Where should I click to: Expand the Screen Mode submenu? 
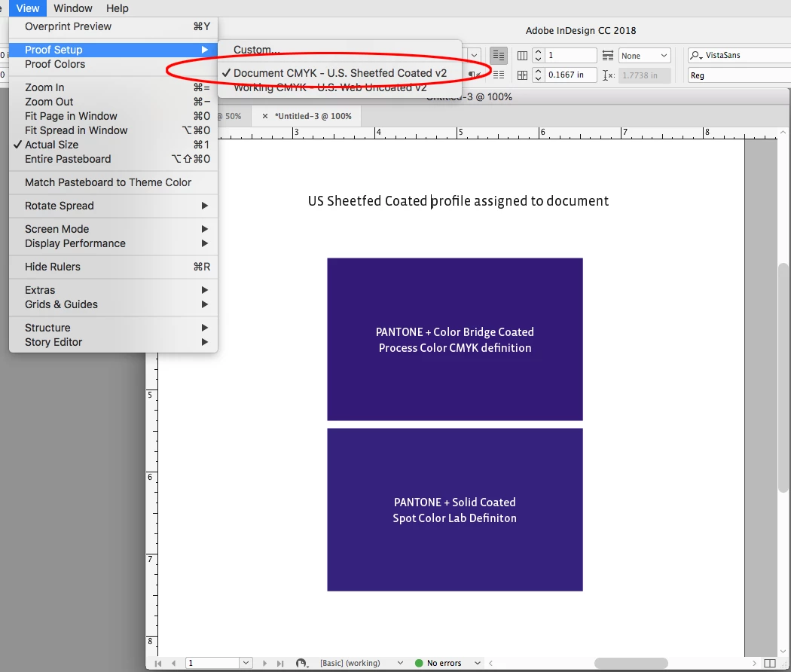point(204,229)
